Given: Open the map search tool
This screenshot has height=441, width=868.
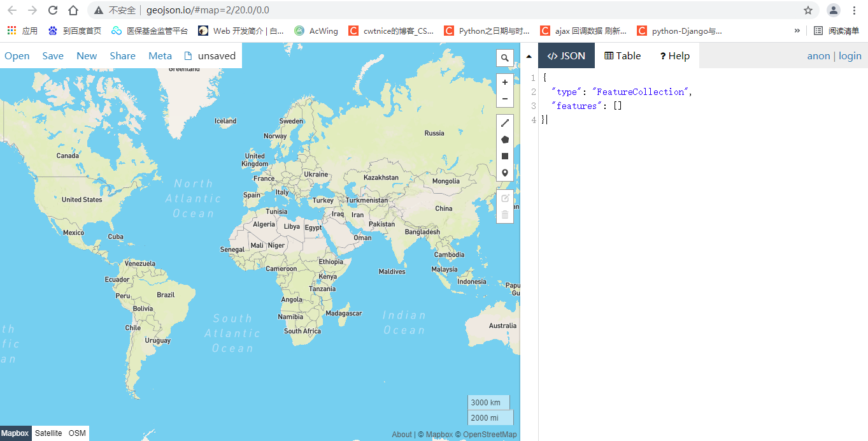Looking at the screenshot, I should [x=504, y=57].
